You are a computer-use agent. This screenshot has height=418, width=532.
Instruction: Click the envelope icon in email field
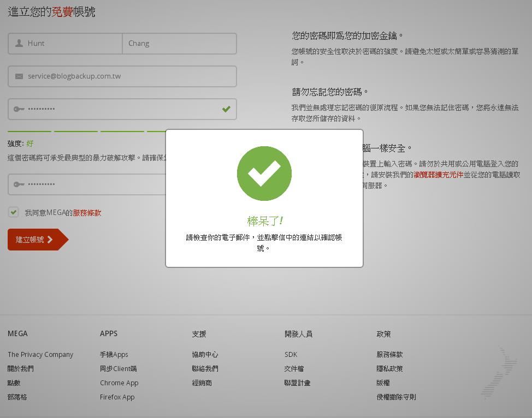point(19,76)
